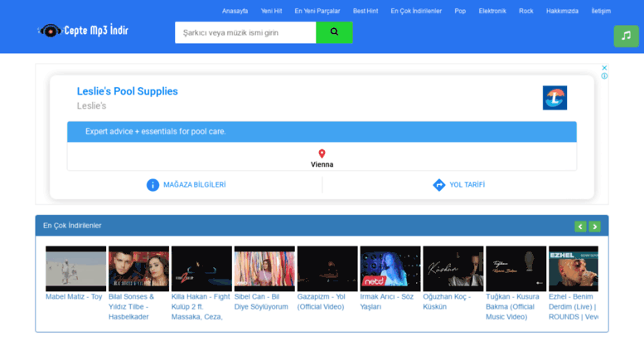The image size is (644, 351).
Task: Click the red Vienna location pin
Action: tap(322, 154)
